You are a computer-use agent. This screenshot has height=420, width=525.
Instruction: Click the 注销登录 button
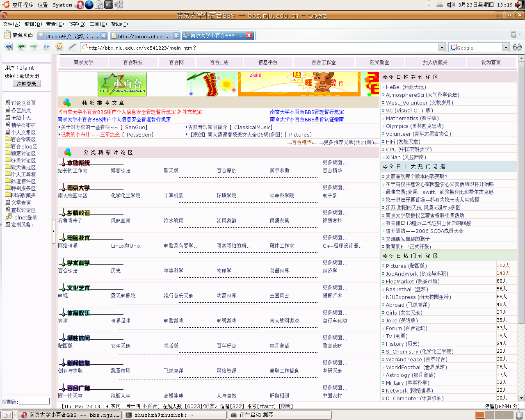[27, 84]
